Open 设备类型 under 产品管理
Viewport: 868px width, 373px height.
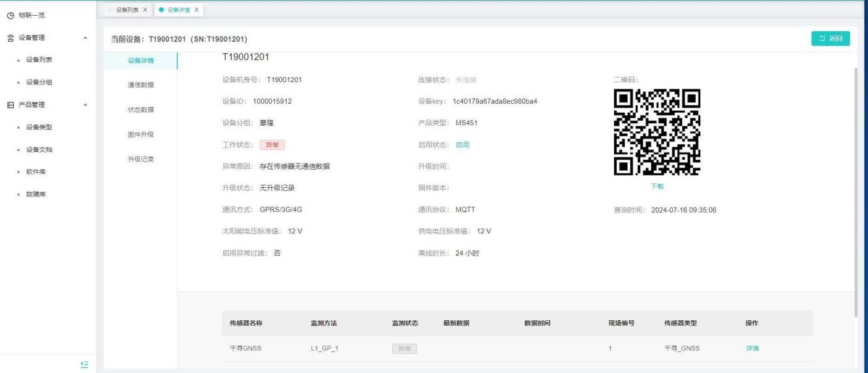point(39,127)
